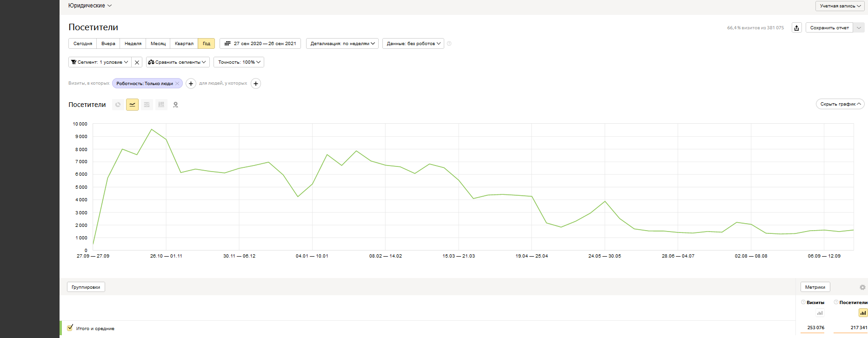Expand the Данные: без роботов dropdown
This screenshot has height=338, width=868.
tap(413, 44)
